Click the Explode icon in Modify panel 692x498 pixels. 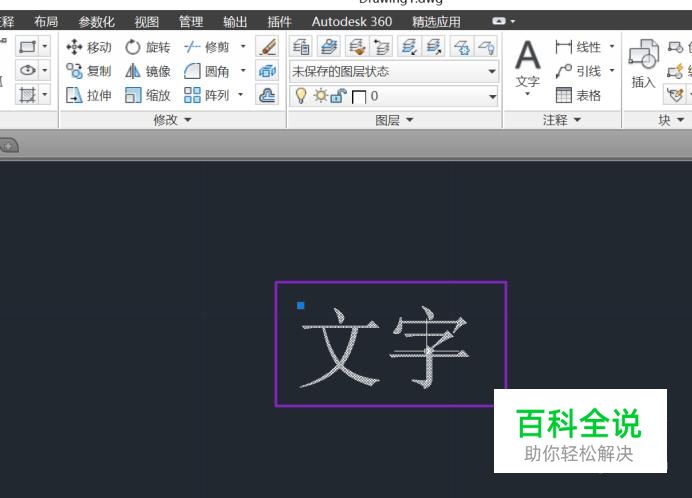pos(267,71)
